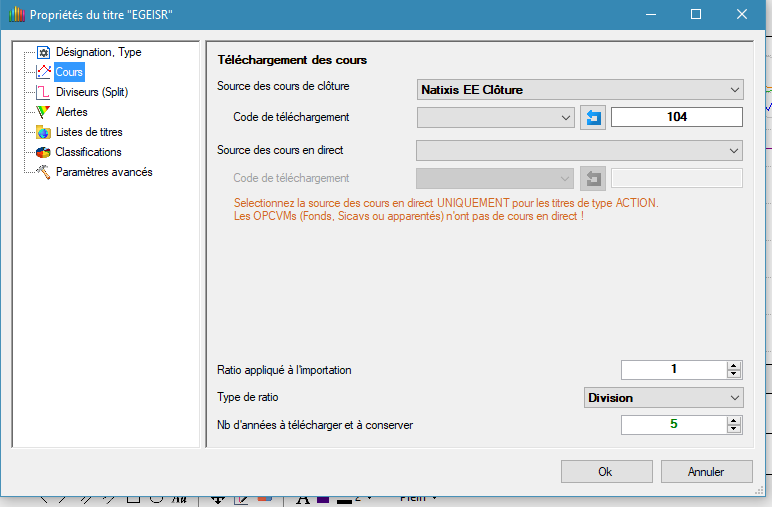
Task: Increase the Ratio appliqué à l'importation value
Action: (x=734, y=365)
